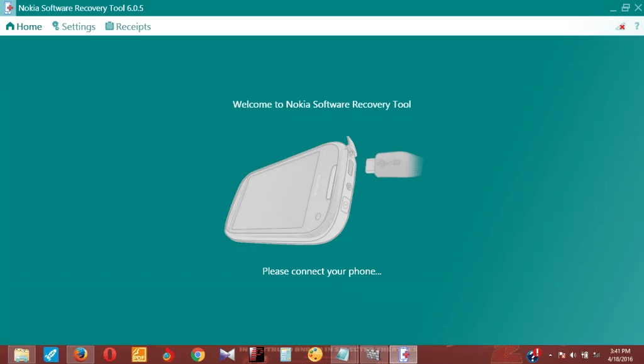The height and width of the screenshot is (364, 644).
Task: Click the welcome heading text
Action: 321,105
